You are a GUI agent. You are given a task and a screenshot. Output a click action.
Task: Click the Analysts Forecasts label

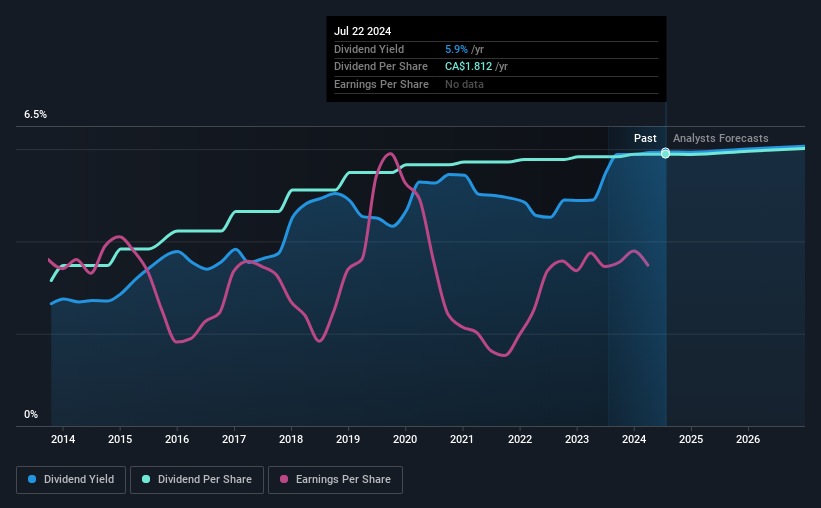click(x=720, y=138)
